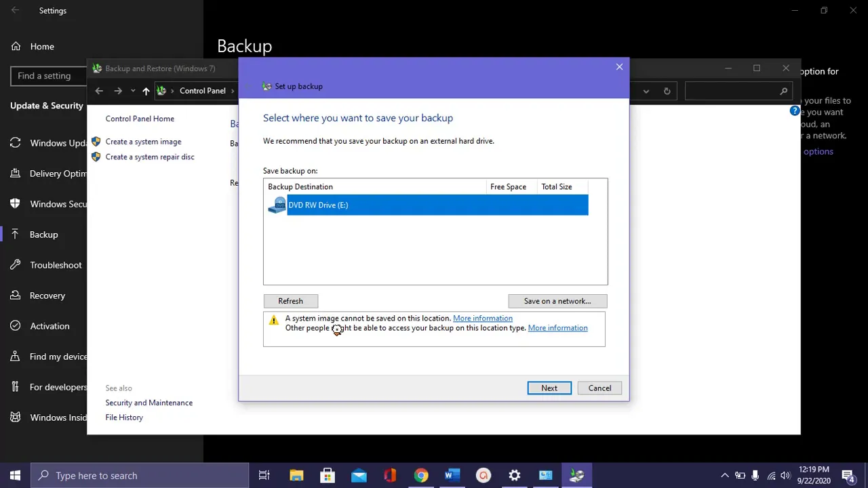Open Create a system repair disc link

pyautogui.click(x=150, y=157)
